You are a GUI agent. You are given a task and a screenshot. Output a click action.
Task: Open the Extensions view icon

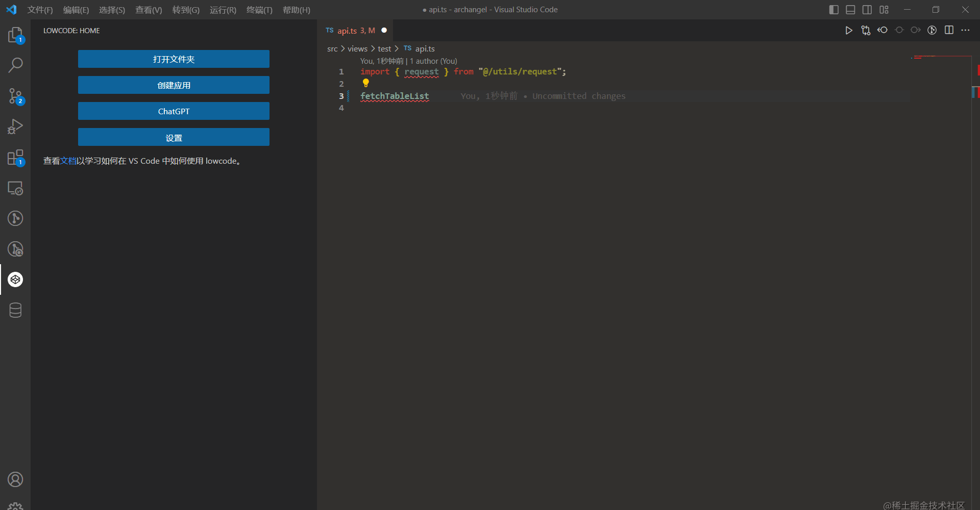[x=15, y=158]
